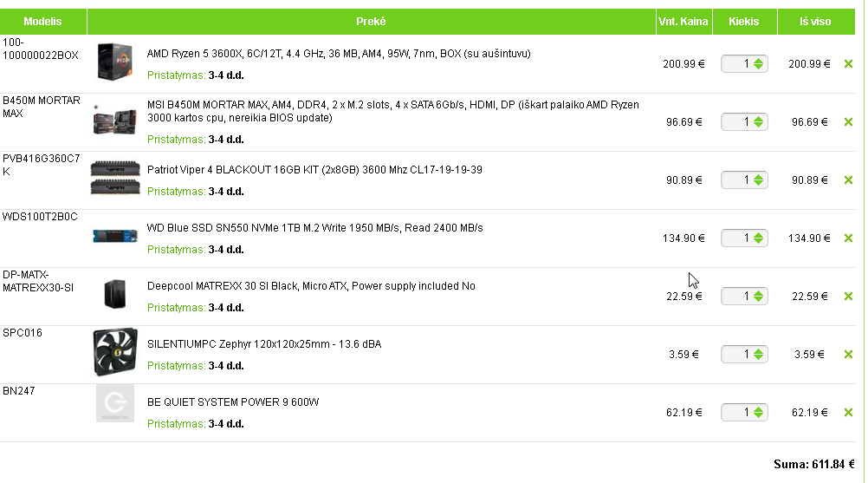Remove SILENTIUMPC Zephyr fan from cart

[848, 355]
